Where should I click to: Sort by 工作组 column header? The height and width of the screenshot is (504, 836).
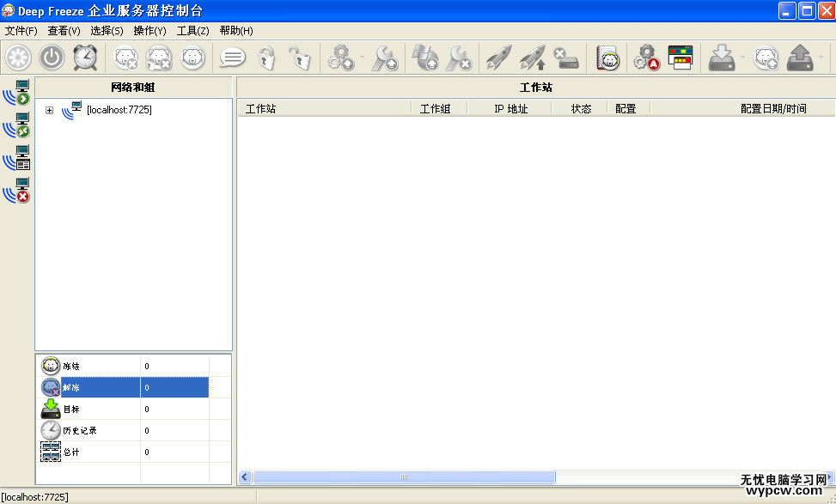click(x=439, y=109)
